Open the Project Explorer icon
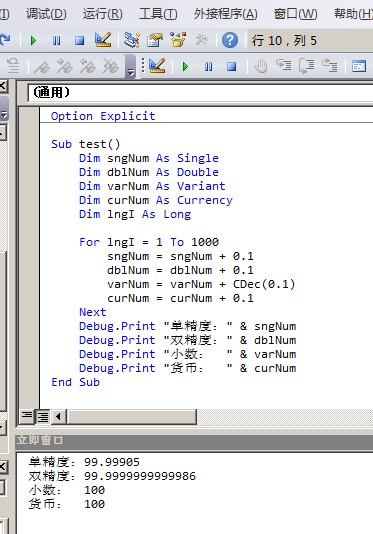 131,40
